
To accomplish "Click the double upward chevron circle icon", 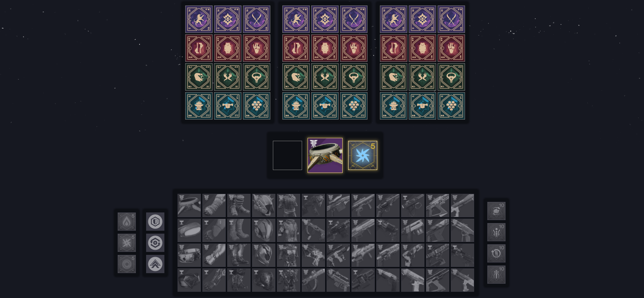I will coord(155,264).
